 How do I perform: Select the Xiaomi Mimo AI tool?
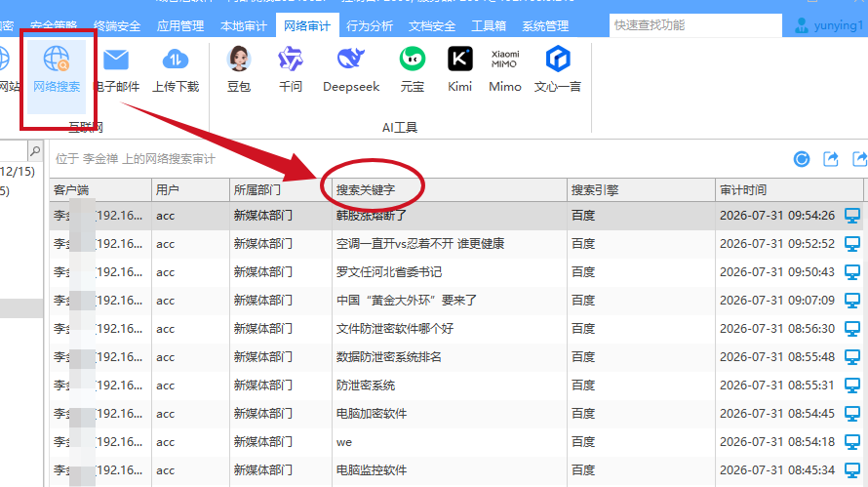point(505,70)
